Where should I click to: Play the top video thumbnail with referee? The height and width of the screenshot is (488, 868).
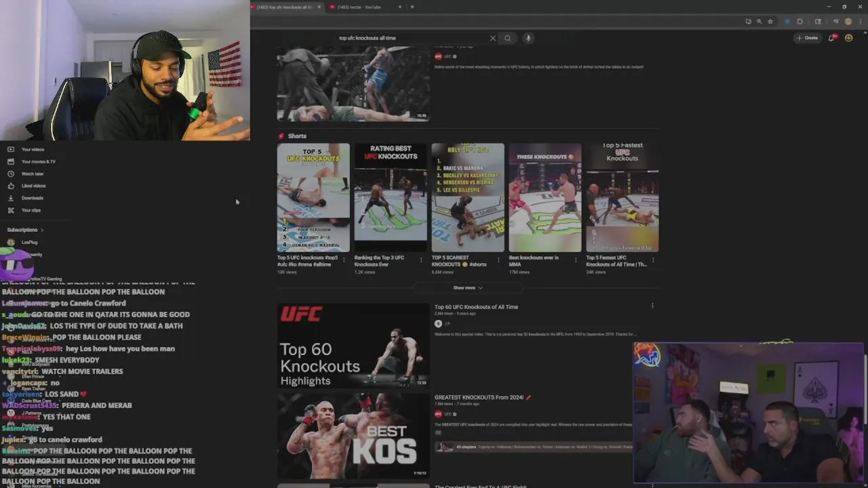(353, 83)
